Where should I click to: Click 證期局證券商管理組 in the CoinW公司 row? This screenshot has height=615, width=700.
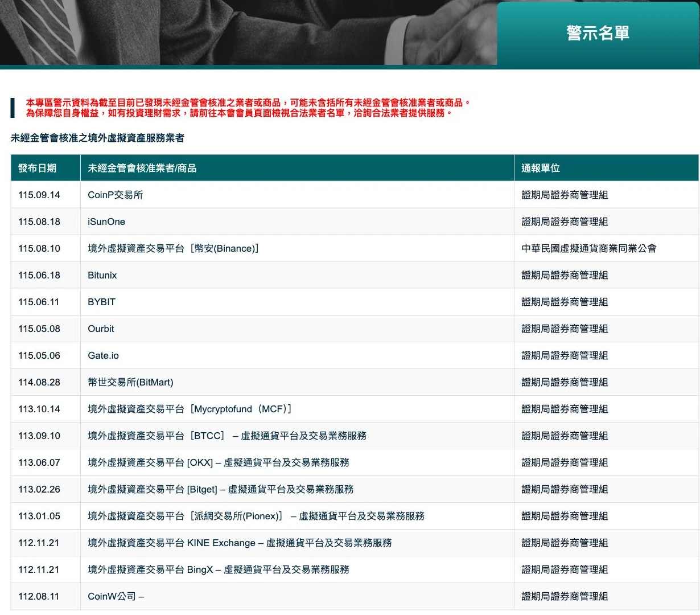565,596
